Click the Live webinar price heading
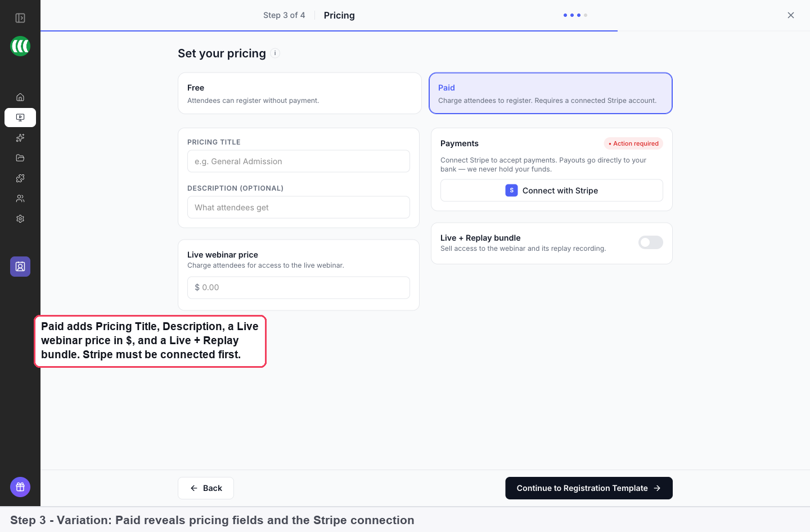This screenshot has height=532, width=810. (223, 255)
